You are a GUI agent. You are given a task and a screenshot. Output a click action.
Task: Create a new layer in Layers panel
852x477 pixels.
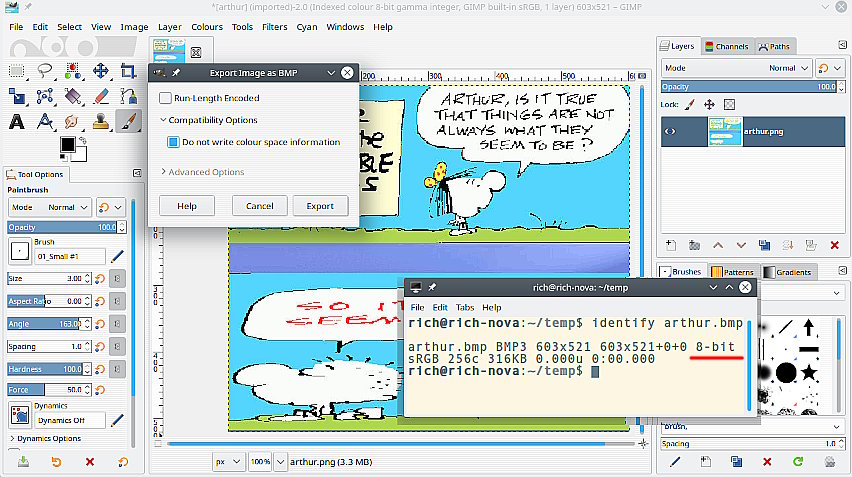click(671, 246)
